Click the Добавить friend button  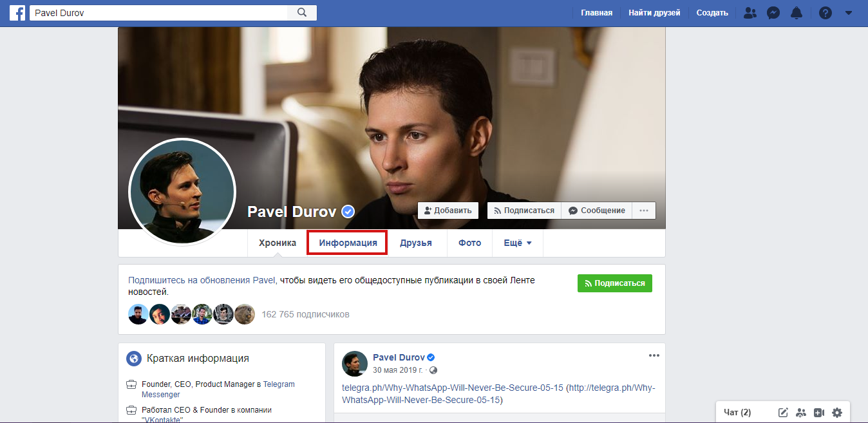448,211
